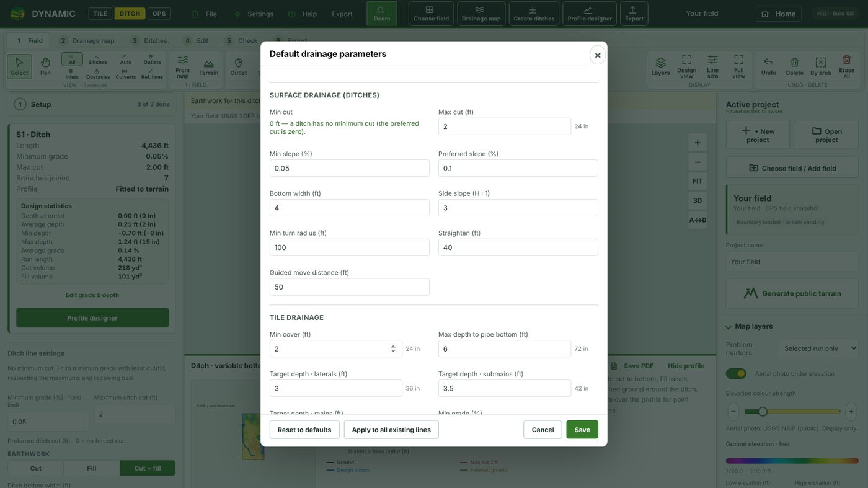Launch Profile designer from top toolbar
The height and width of the screenshot is (488, 868).
[590, 13]
